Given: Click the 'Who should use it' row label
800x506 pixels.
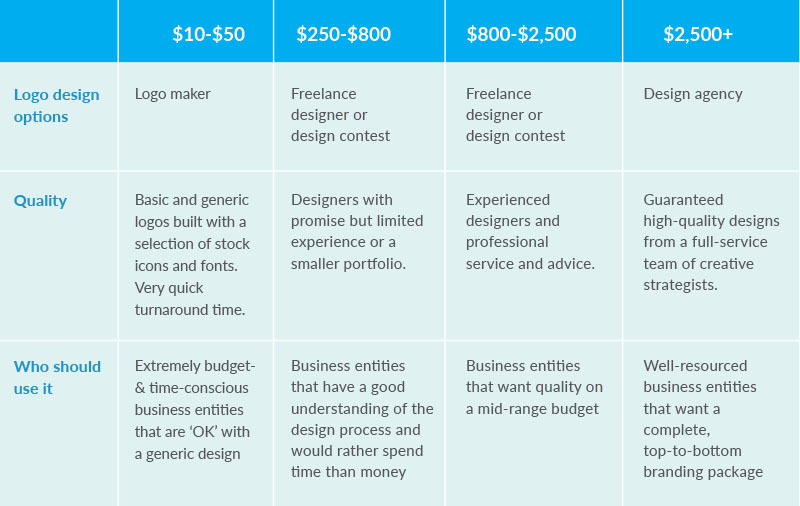Looking at the screenshot, I should pos(57,377).
